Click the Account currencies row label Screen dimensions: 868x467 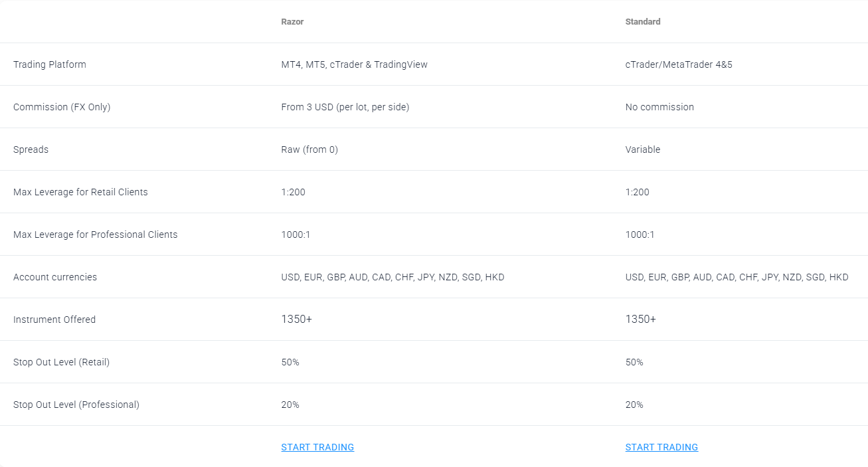[x=55, y=277]
